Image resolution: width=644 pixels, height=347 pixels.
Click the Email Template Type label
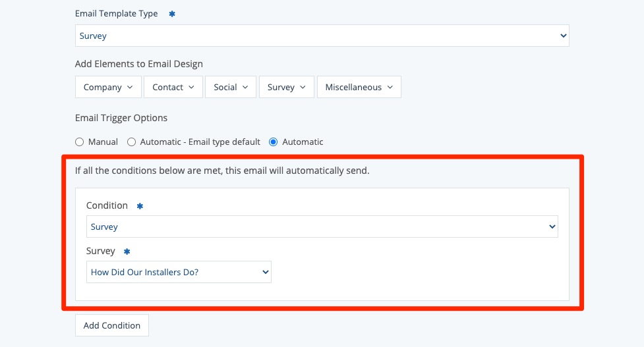click(x=117, y=14)
